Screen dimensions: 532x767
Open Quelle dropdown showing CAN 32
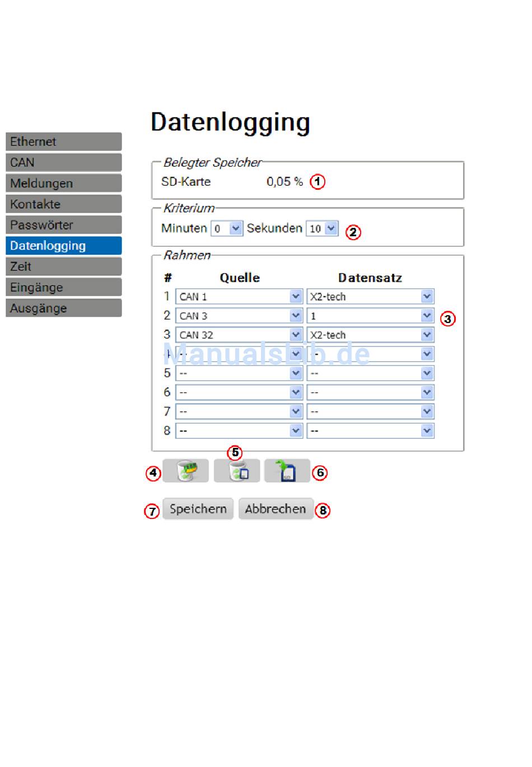pyautogui.click(x=239, y=335)
